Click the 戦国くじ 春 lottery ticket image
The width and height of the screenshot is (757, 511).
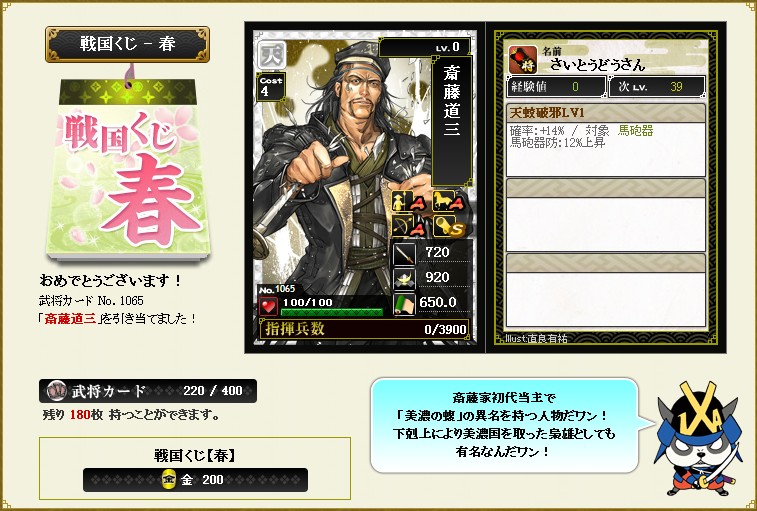tap(128, 167)
